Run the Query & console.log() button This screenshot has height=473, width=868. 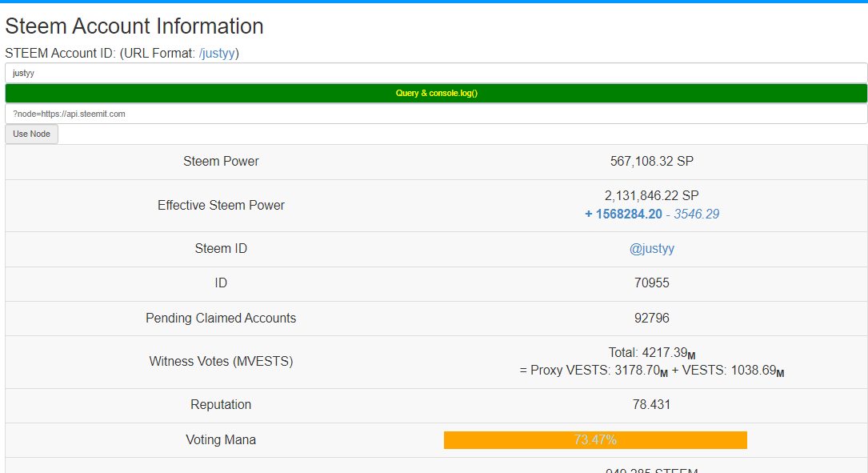pos(436,93)
